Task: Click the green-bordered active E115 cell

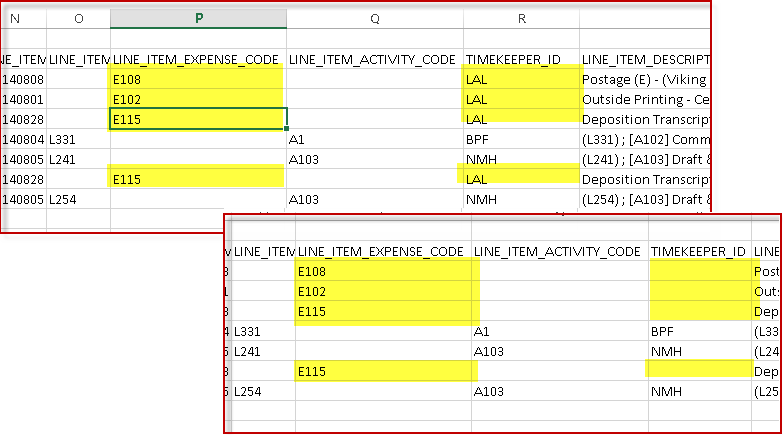Action: point(198,119)
